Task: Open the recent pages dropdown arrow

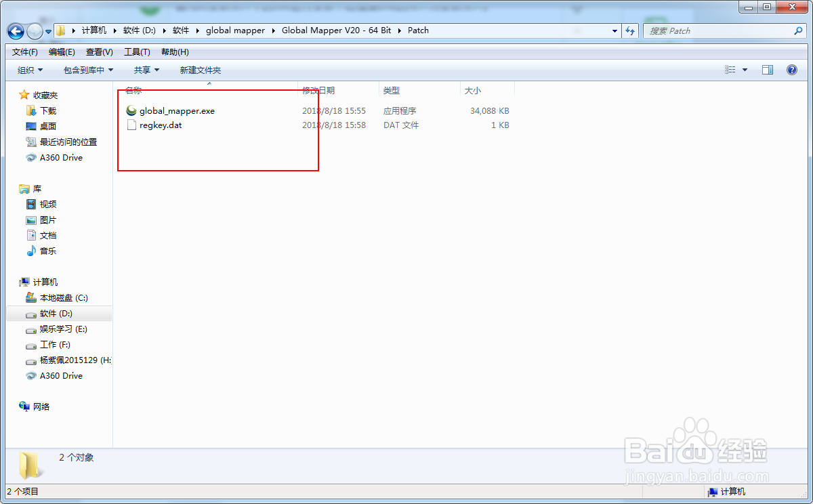Action: point(49,32)
